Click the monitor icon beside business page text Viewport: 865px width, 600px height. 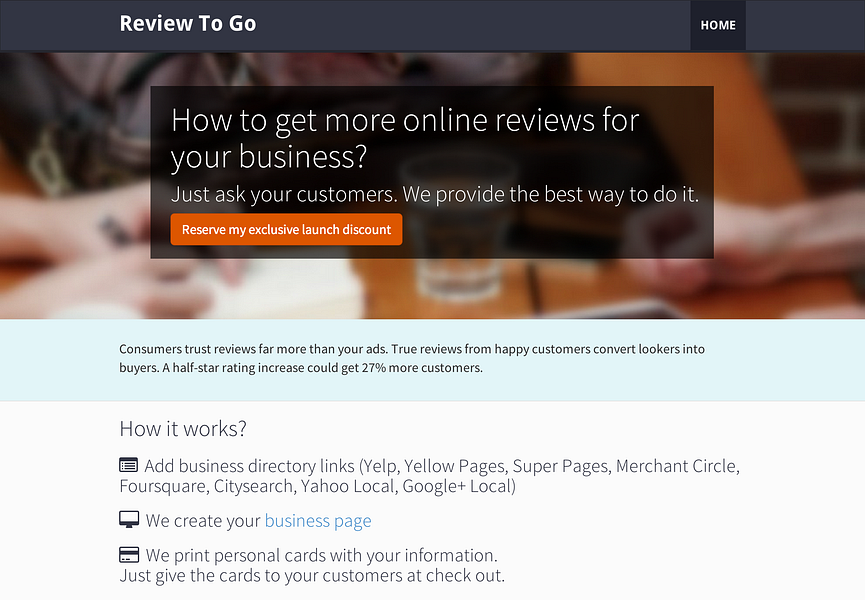[x=128, y=519]
